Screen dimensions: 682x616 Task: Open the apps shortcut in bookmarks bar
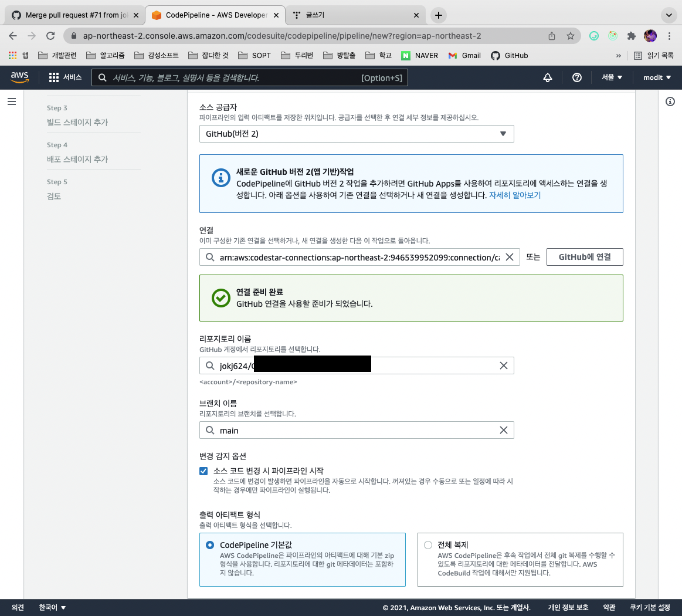point(18,55)
